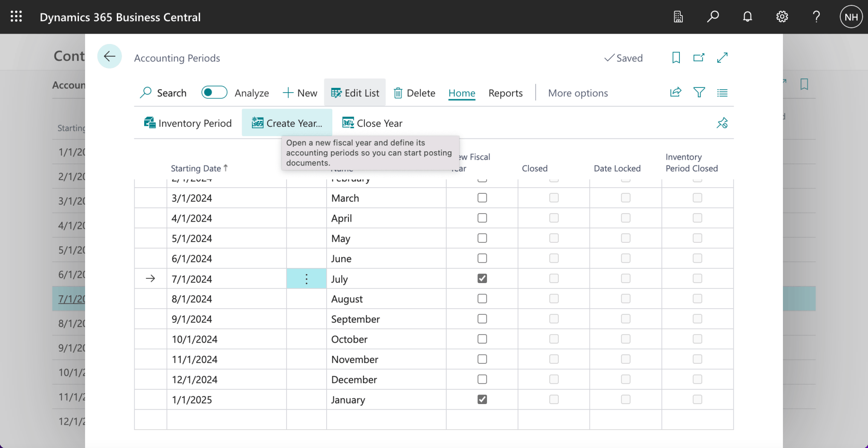
Task: Bookmark the Accounting Periods page
Action: click(x=676, y=58)
